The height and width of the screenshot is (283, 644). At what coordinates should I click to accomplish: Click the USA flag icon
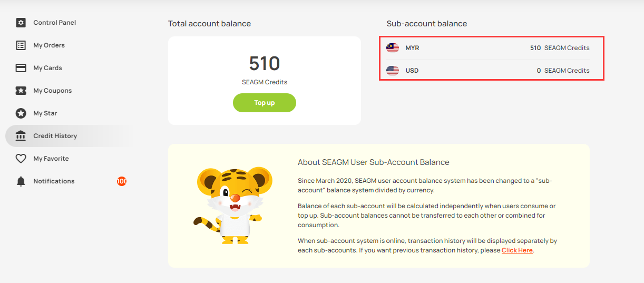click(393, 71)
